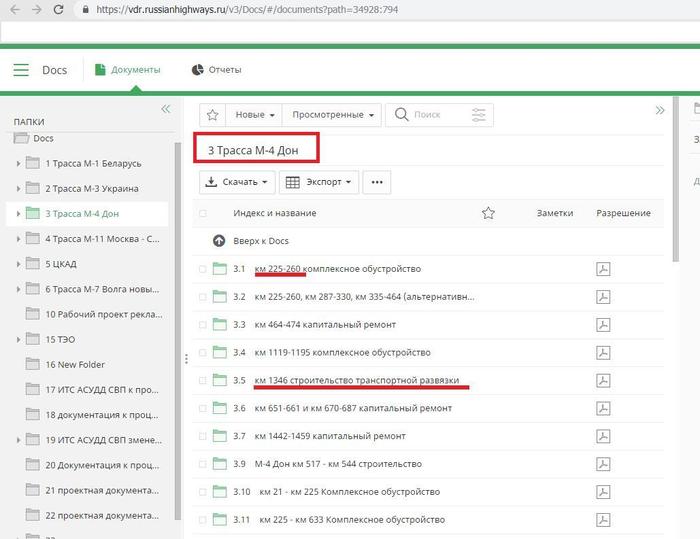Click the PDF permission icon for row 3.1
700x539 pixels.
[x=603, y=269]
